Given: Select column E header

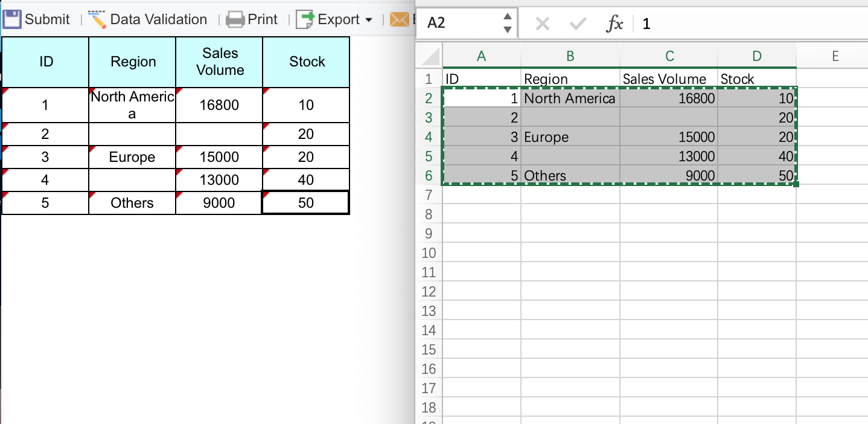Looking at the screenshot, I should pos(835,56).
